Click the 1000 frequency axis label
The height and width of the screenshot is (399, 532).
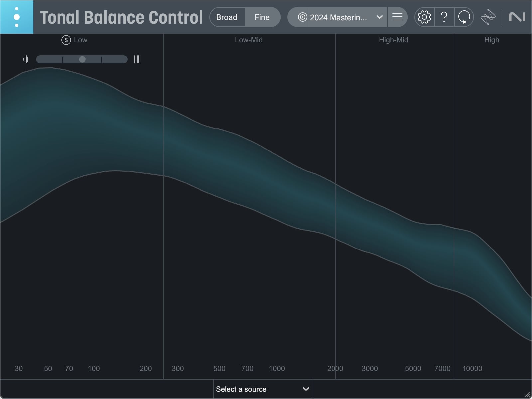(277, 368)
